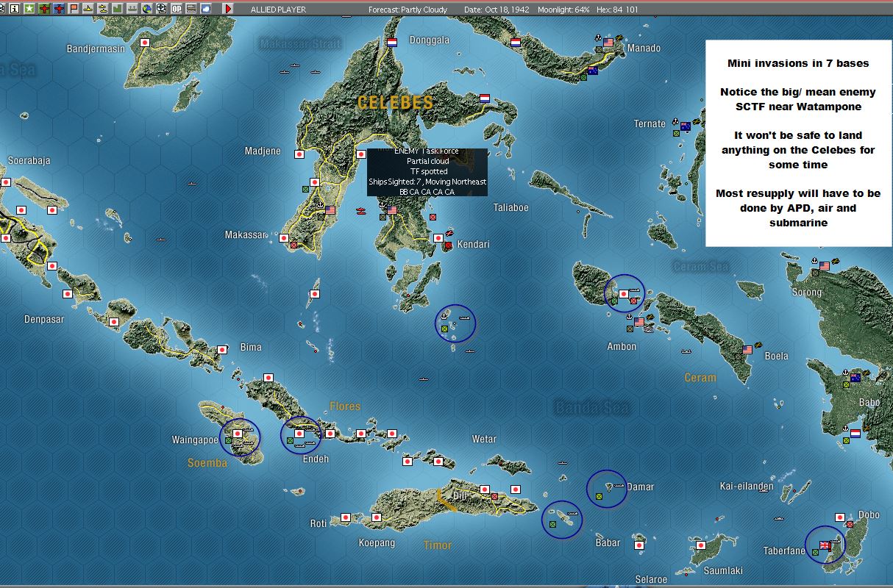893x588 pixels.
Task: Select the Japanese base flag at Endeh
Action: point(299,434)
